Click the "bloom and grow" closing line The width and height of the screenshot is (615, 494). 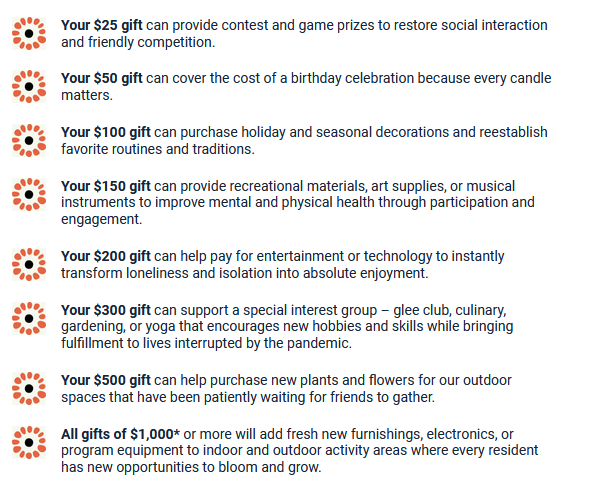point(191,467)
